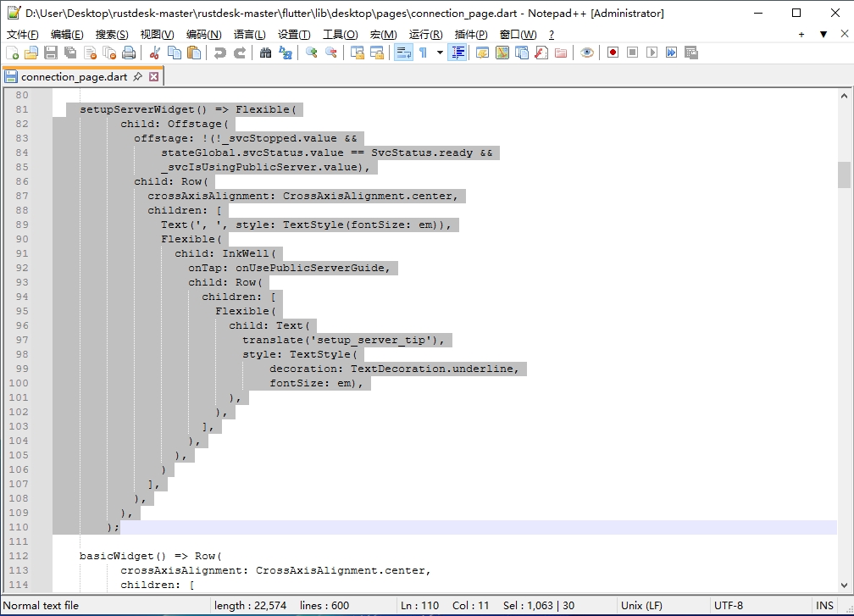Click the INS insert mode indicator
The image size is (854, 616).
click(824, 606)
